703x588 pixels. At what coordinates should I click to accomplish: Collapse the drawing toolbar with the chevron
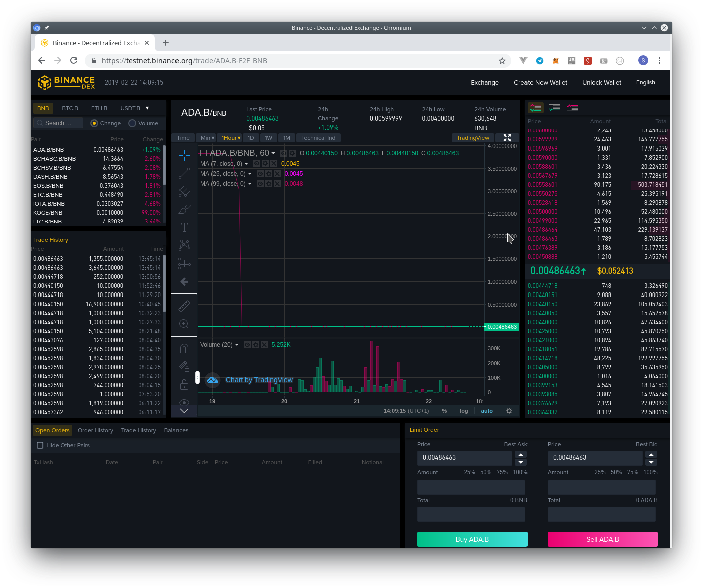tap(184, 410)
